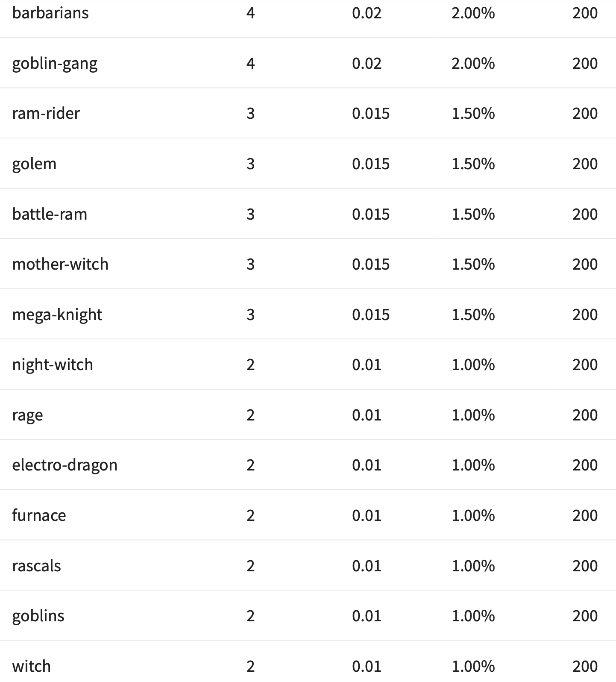Select the goblin-gang row label
Viewport: 616px width, 682px height.
tap(55, 63)
